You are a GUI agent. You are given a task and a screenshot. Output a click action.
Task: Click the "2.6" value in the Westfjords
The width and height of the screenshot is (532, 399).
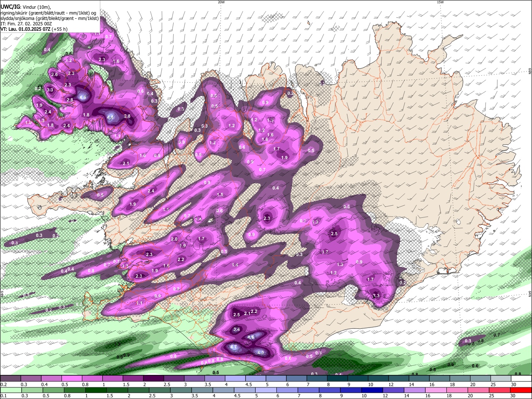pyautogui.click(x=54, y=75)
